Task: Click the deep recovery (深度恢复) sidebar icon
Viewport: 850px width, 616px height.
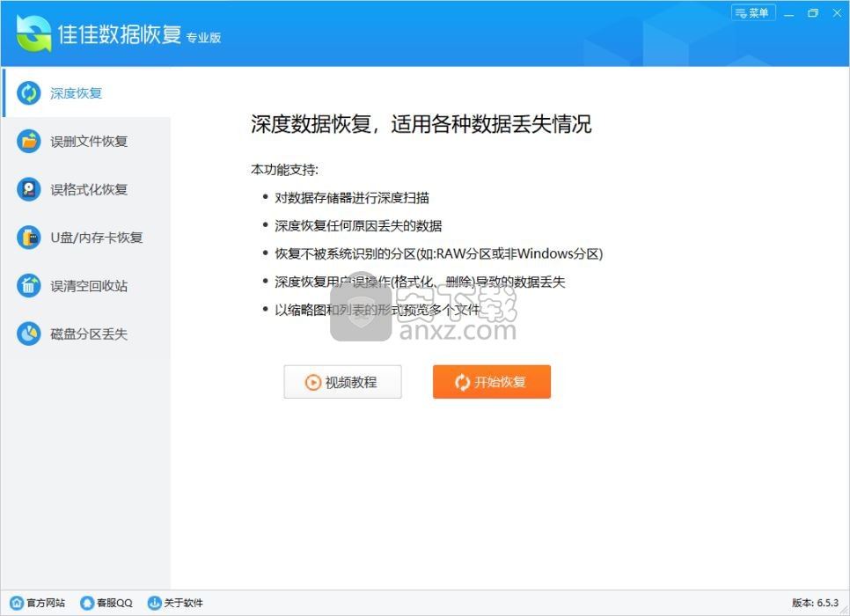Action: click(29, 92)
